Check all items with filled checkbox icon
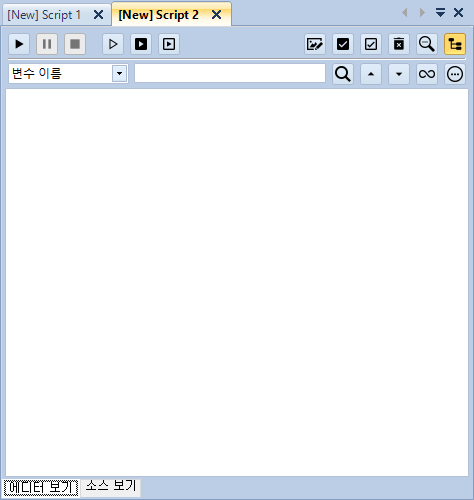 (x=343, y=44)
